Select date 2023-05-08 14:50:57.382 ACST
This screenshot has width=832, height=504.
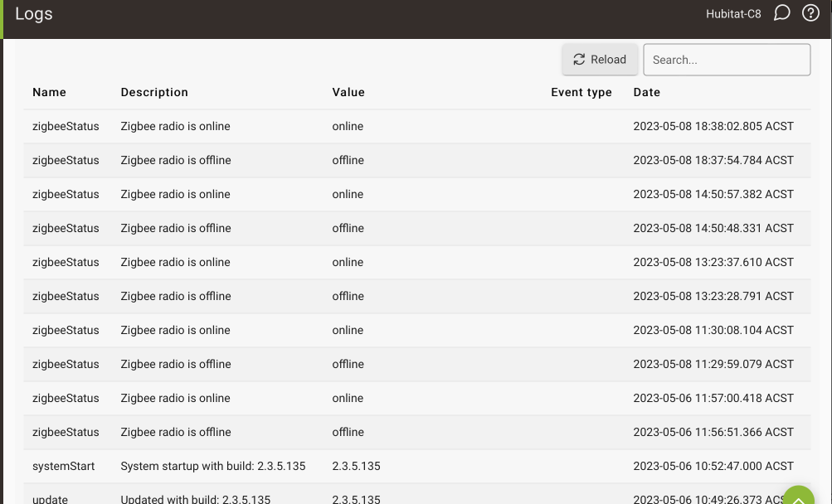pos(713,194)
